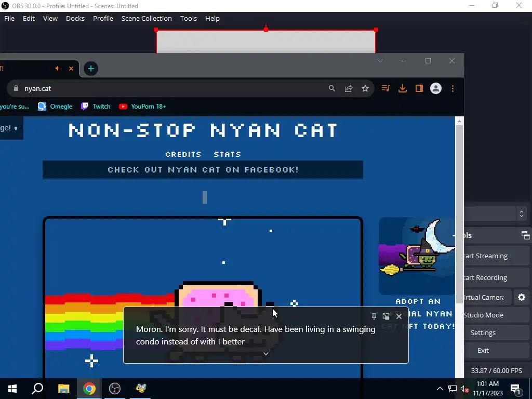
Task: Click Check Out Nyan Cat on Facebook banner
Action: (203, 170)
